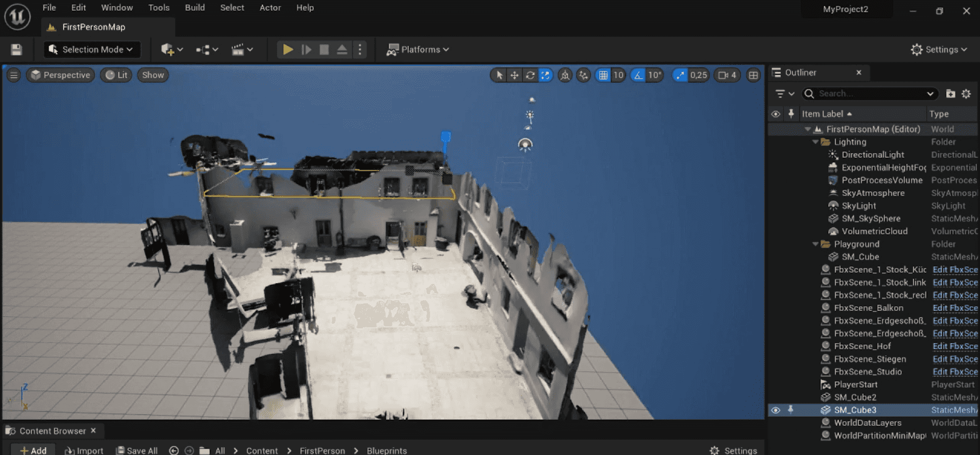Sort Outliner by Item Label

(x=826, y=114)
